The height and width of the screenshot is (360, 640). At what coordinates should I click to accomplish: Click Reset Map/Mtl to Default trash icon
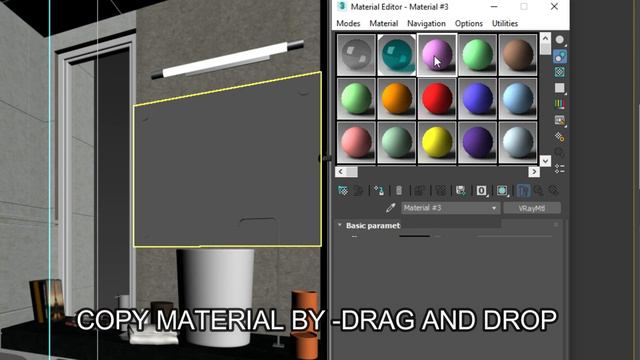399,191
